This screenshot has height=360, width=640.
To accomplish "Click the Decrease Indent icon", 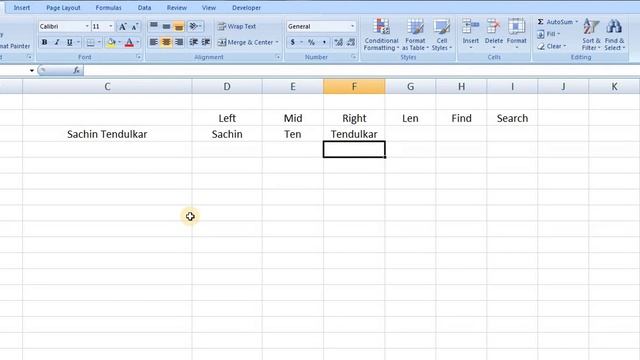I will [193, 42].
